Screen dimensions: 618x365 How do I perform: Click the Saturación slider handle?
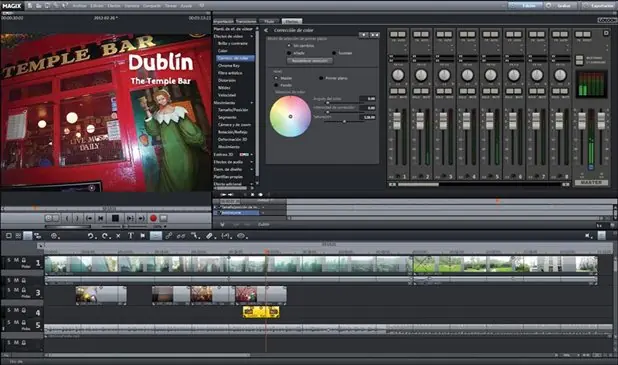pos(344,121)
